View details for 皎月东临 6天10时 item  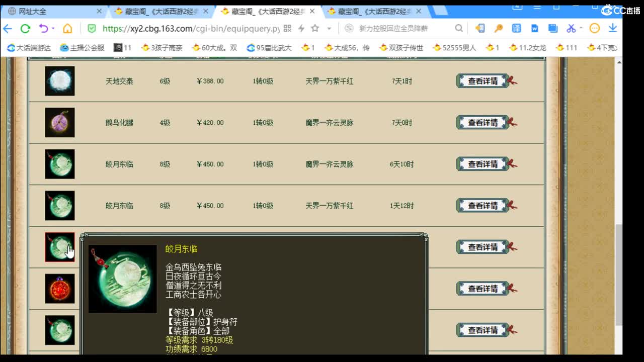point(483,164)
